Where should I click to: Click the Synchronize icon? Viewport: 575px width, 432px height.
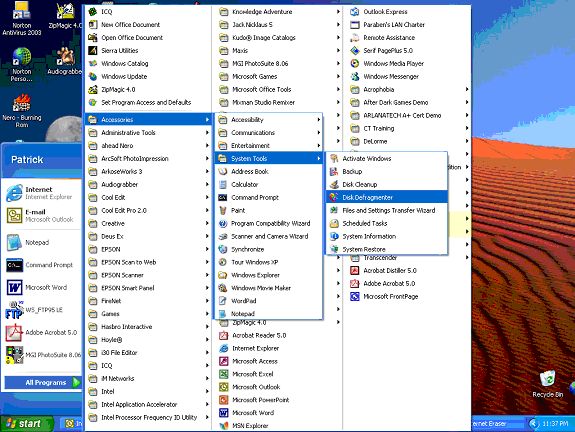(223, 249)
